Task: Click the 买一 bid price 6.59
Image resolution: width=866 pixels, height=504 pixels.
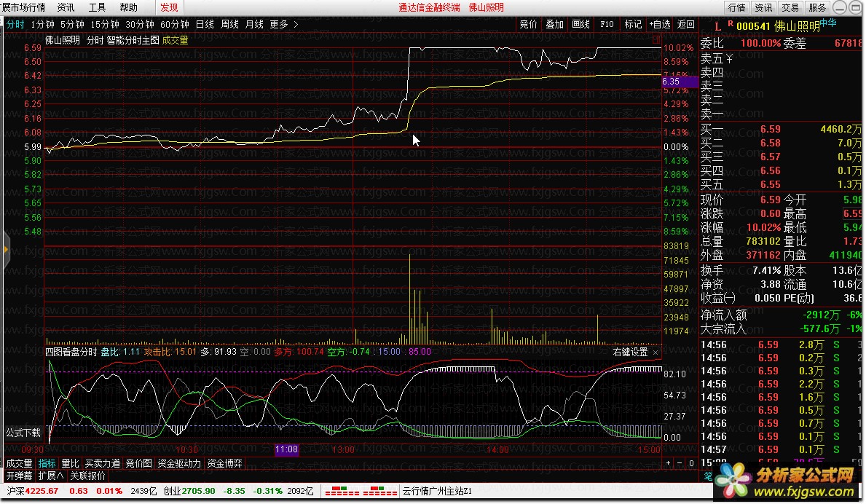Action: click(771, 129)
